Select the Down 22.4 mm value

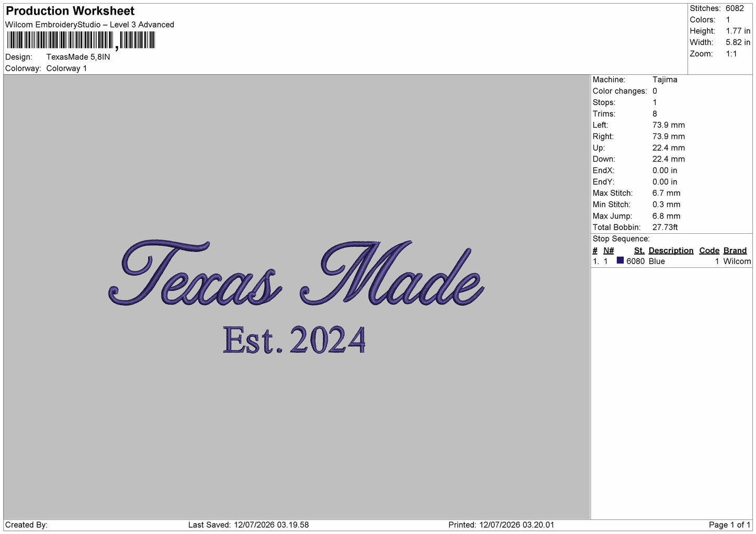click(668, 159)
